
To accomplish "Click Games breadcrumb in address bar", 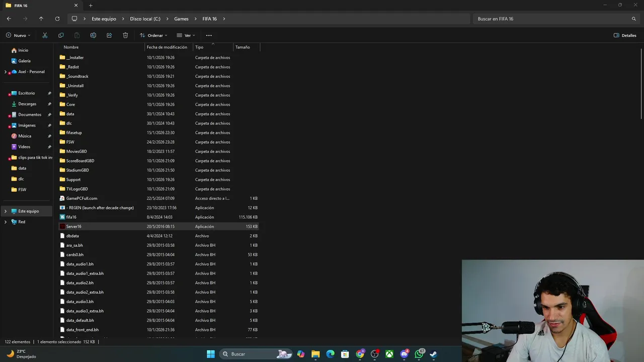I will 181,19.
